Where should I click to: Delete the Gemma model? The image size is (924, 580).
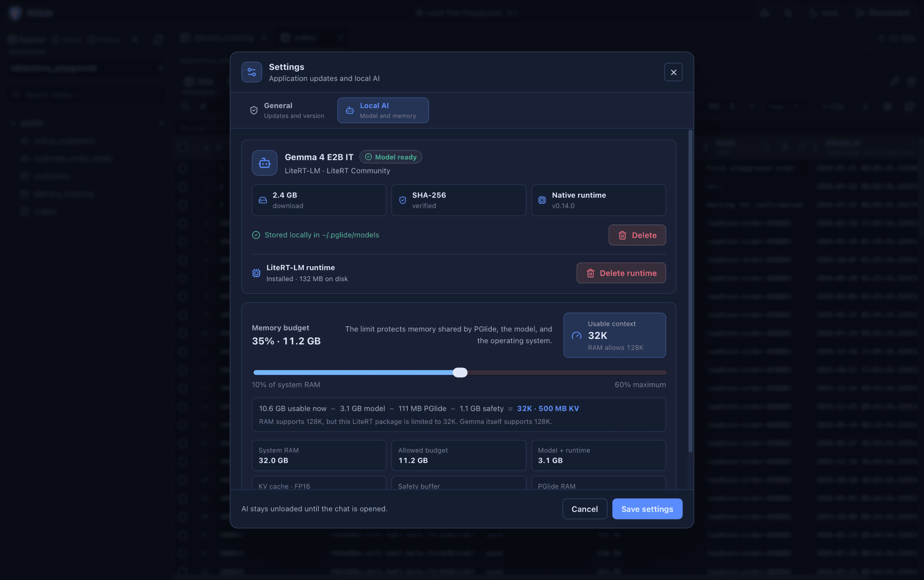pos(637,235)
